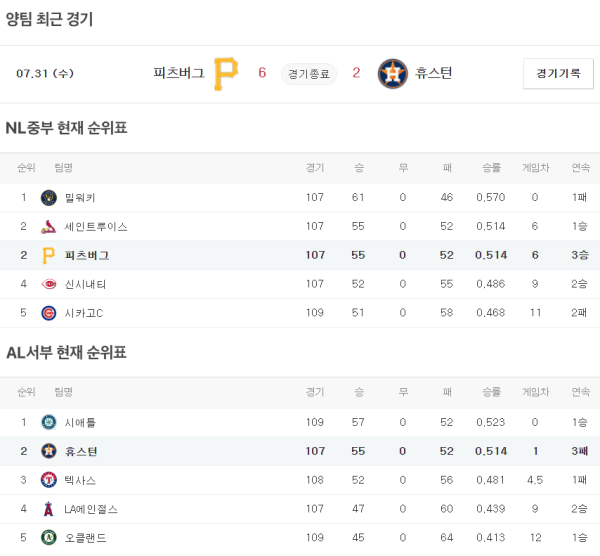The image size is (600, 556).
Task: Click the 게임차 column header in AL table
Action: click(x=535, y=392)
